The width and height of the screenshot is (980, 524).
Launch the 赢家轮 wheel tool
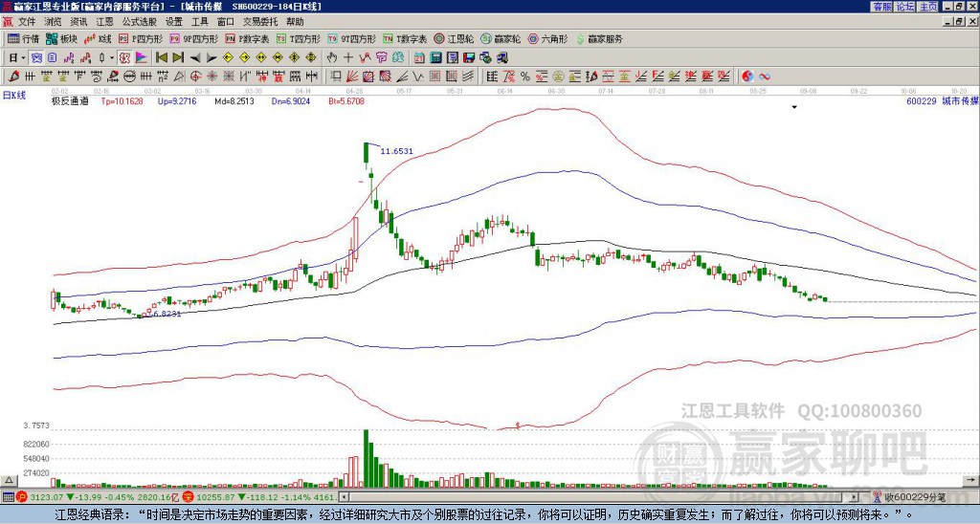(501, 38)
